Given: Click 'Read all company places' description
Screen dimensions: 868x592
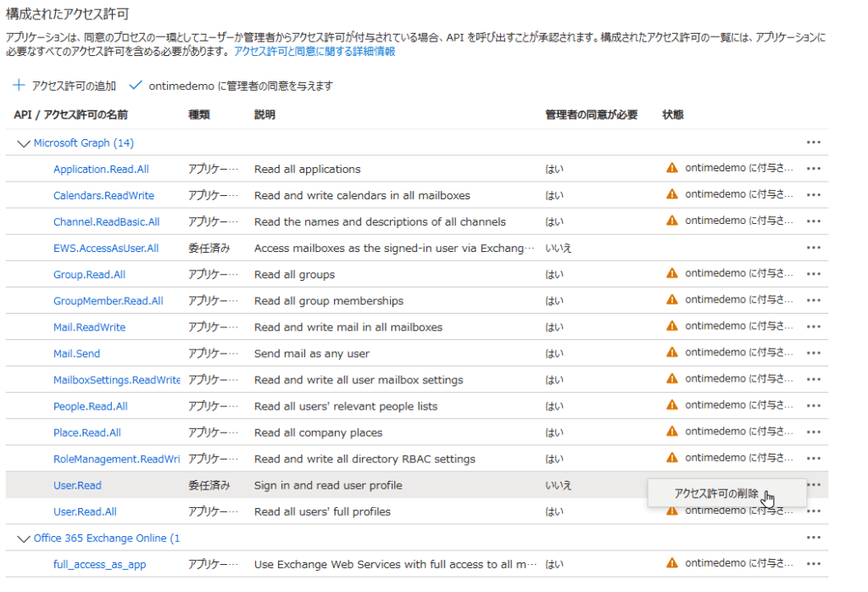Looking at the screenshot, I should [319, 433].
